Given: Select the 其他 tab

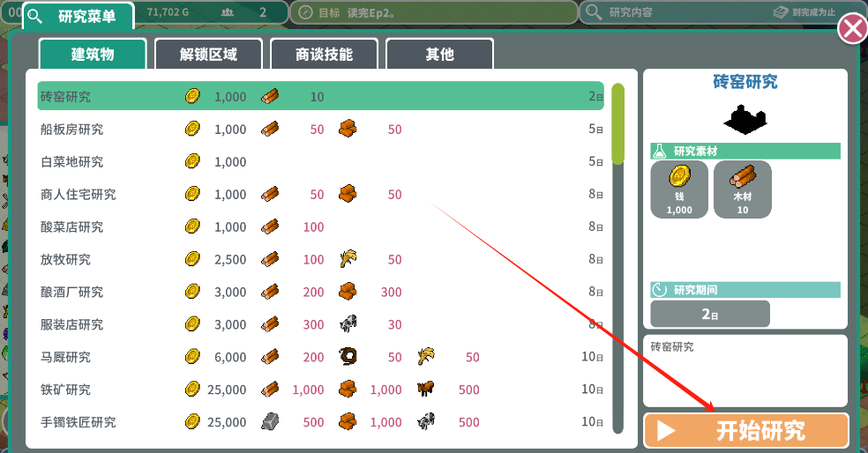Looking at the screenshot, I should pyautogui.click(x=439, y=54).
